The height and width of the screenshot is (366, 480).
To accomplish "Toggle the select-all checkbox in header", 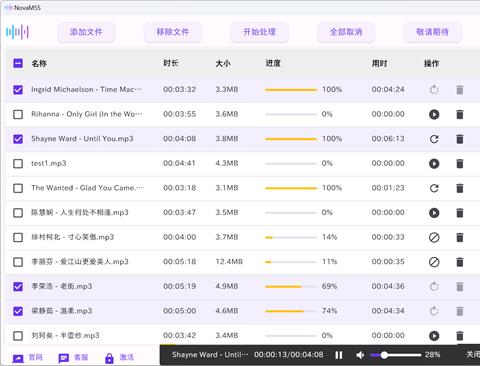I will (x=18, y=63).
